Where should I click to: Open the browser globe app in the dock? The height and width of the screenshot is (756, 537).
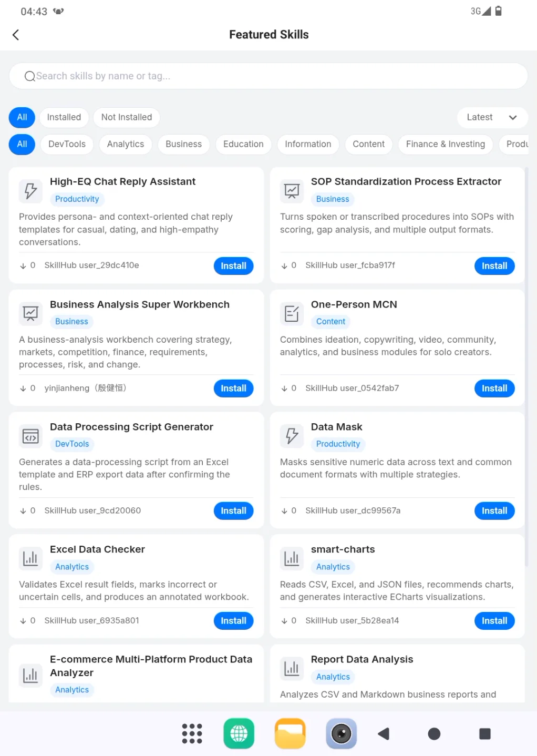[x=239, y=733]
